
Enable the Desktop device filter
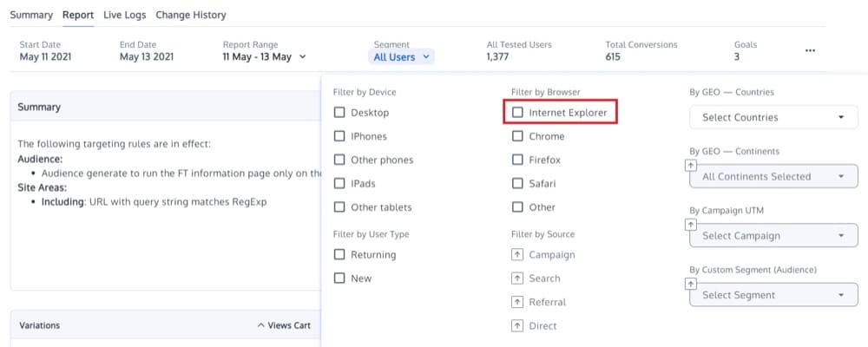[340, 113]
